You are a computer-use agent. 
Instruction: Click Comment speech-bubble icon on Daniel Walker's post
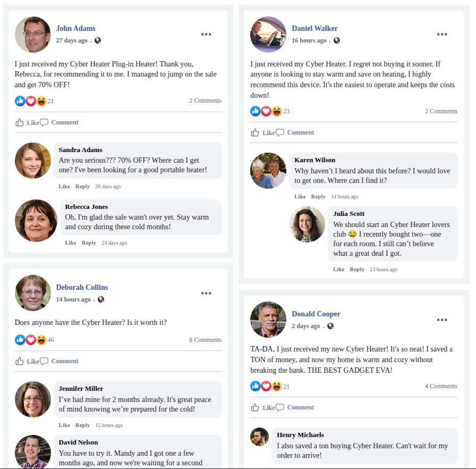tap(280, 133)
